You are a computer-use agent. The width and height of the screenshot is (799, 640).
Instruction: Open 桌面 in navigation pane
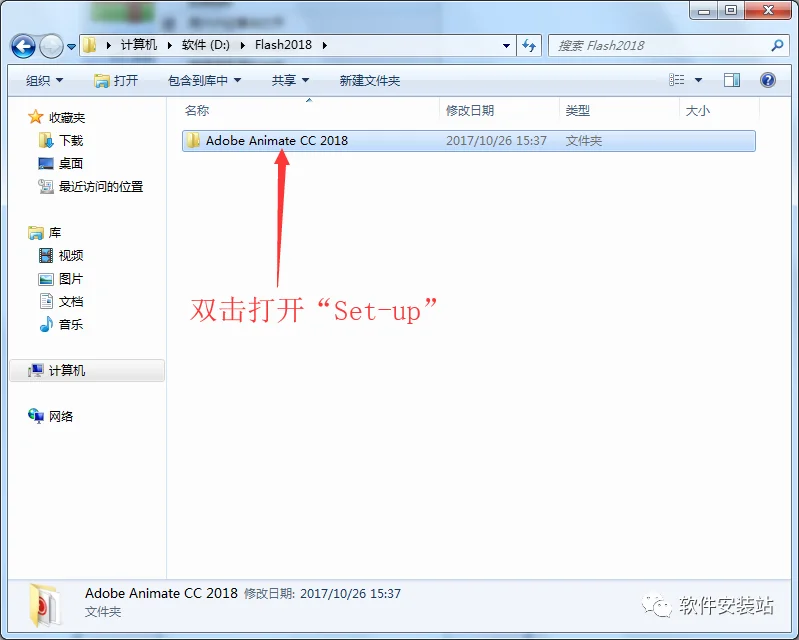coord(71,164)
